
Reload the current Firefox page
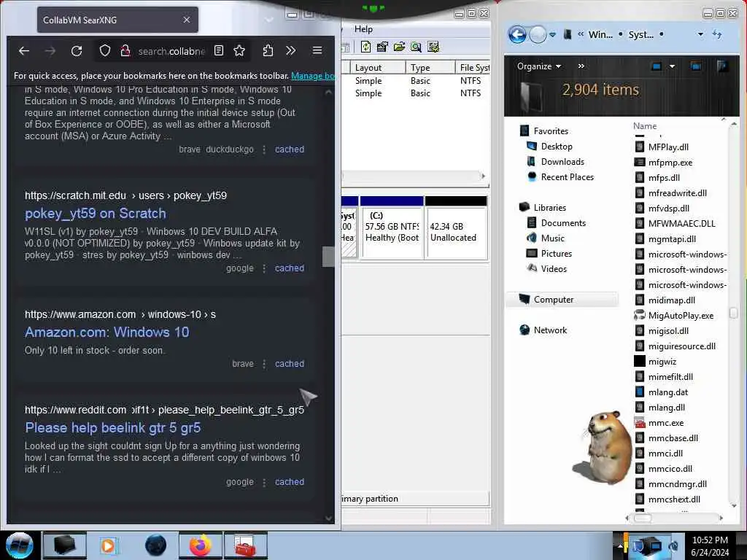pos(77,50)
